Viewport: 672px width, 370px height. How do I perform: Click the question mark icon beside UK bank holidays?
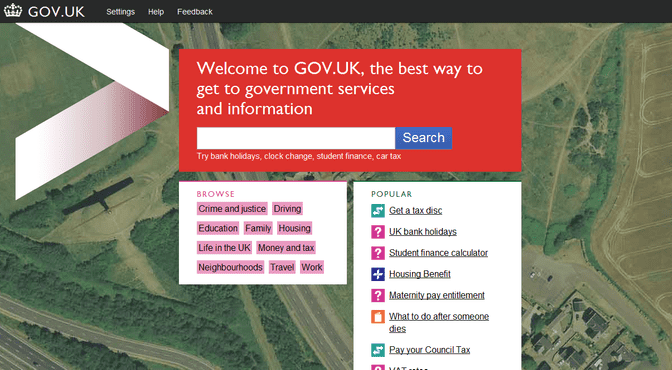(378, 232)
